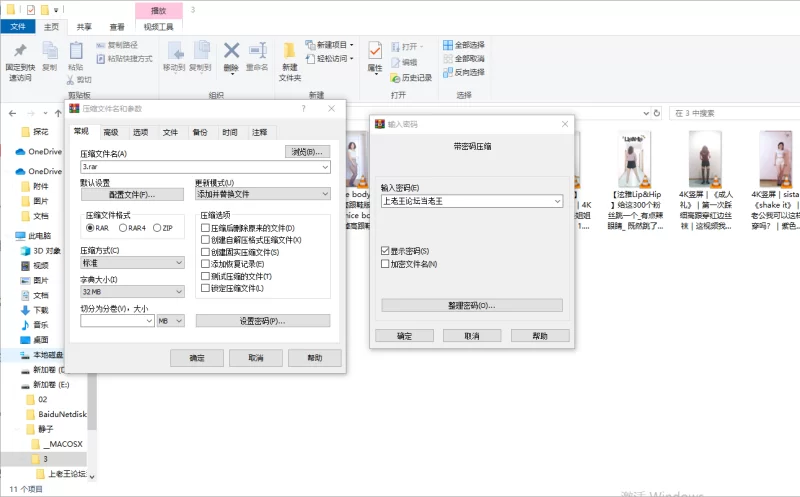Click the Copy icon in the ribbon
Screen dimensions: 800x497
coord(49,51)
